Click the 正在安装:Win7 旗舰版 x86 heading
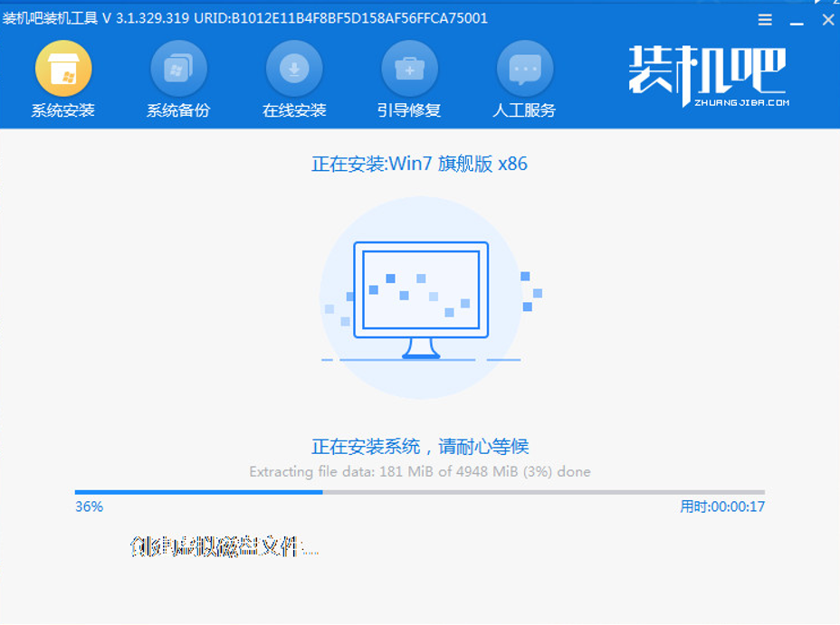This screenshot has height=625, width=840. [x=419, y=164]
